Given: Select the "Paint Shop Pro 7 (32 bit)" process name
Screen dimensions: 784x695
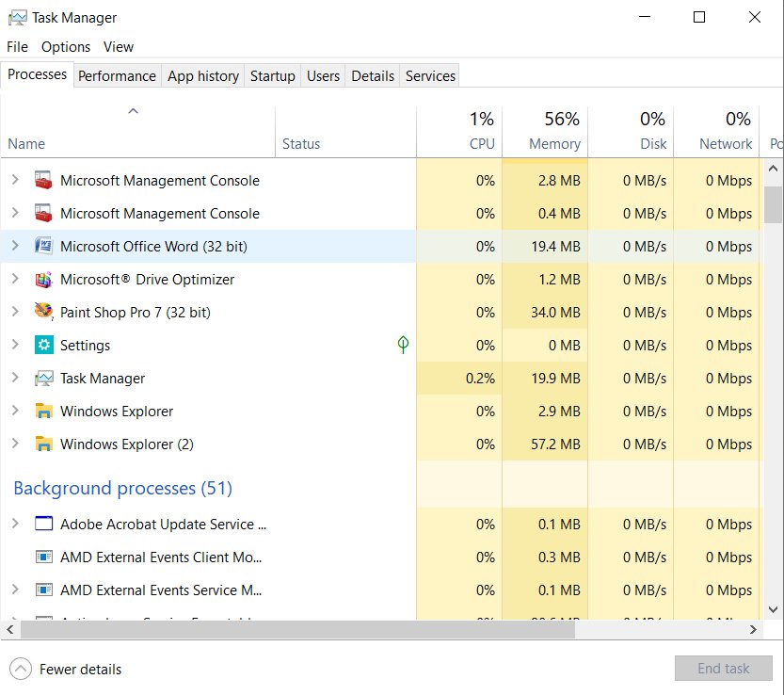Looking at the screenshot, I should pos(136,313).
